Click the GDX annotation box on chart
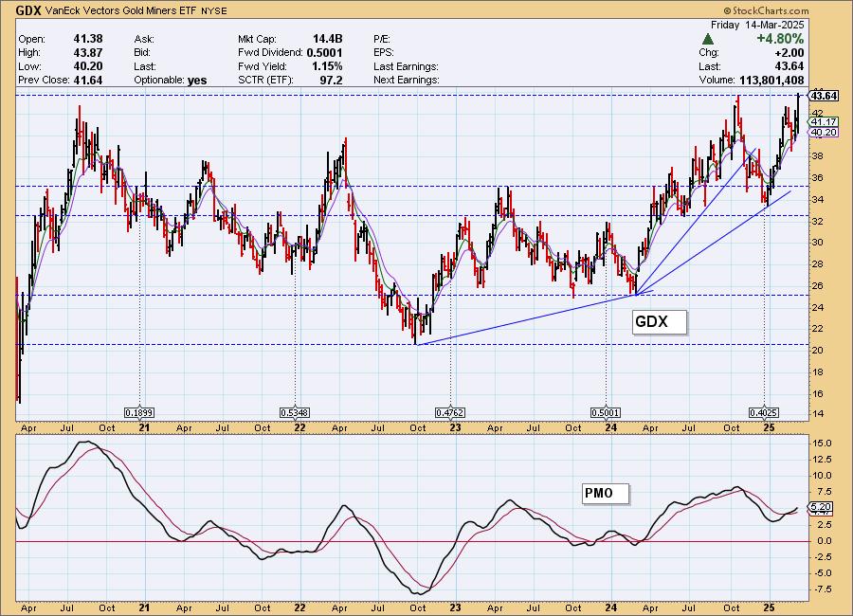 660,321
